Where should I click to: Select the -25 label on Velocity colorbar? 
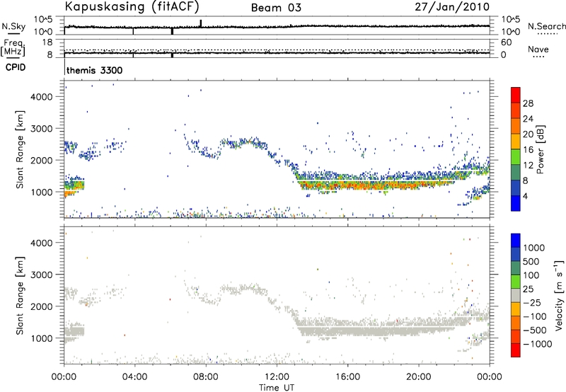532,303
